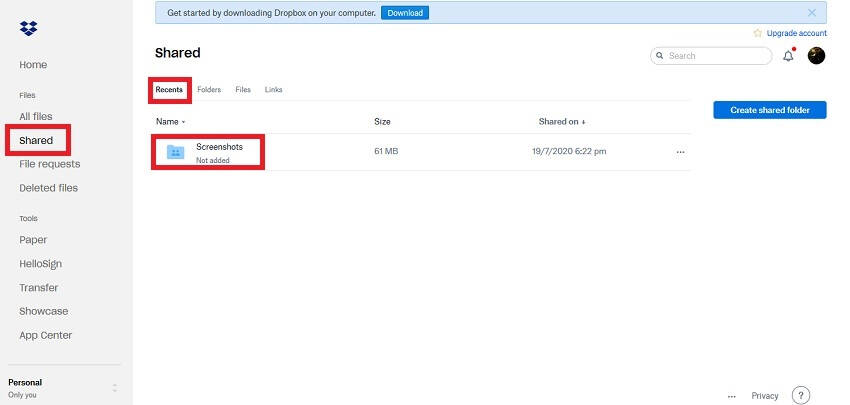850x405 pixels.
Task: Open Transfer in the sidebar
Action: coord(38,287)
